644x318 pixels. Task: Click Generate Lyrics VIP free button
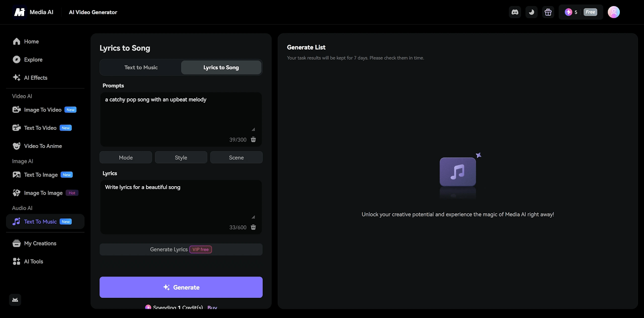[181, 249]
